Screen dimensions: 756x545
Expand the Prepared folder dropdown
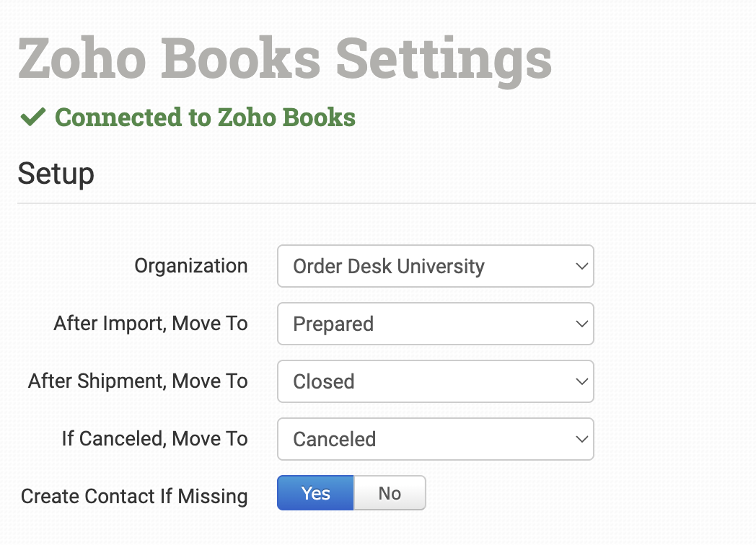pos(434,324)
